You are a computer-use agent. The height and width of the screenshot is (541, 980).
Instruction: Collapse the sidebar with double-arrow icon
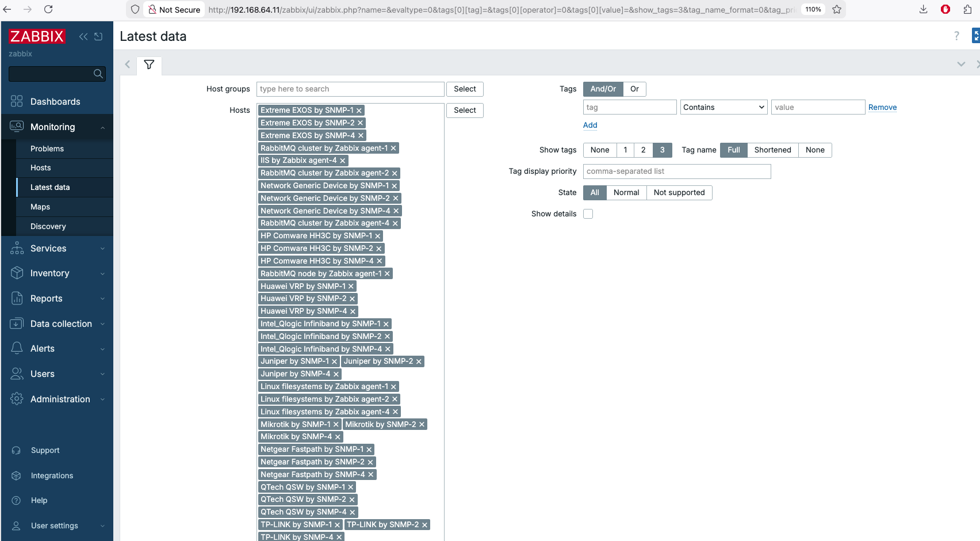[x=83, y=36]
